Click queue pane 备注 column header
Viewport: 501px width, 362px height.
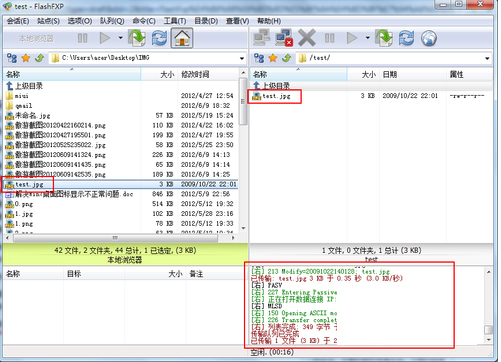(x=217, y=274)
